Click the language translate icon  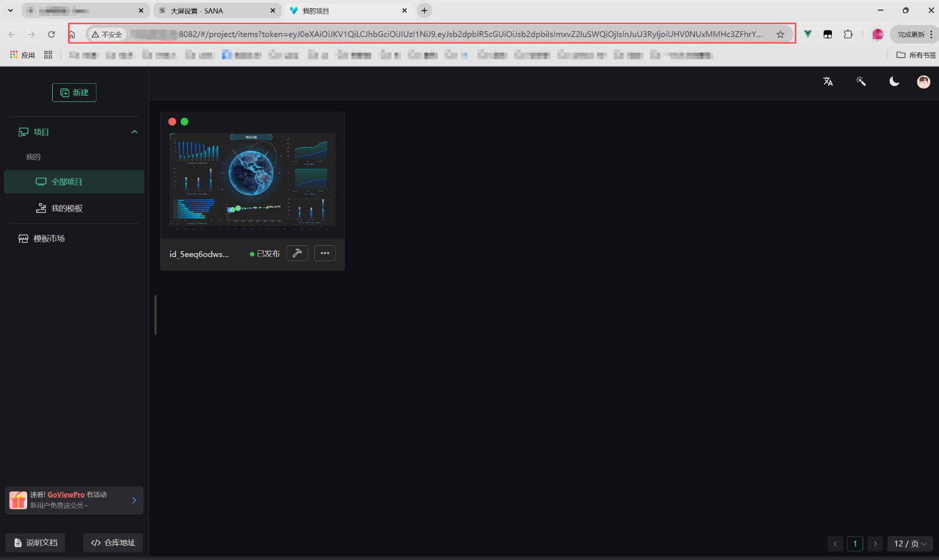click(828, 82)
